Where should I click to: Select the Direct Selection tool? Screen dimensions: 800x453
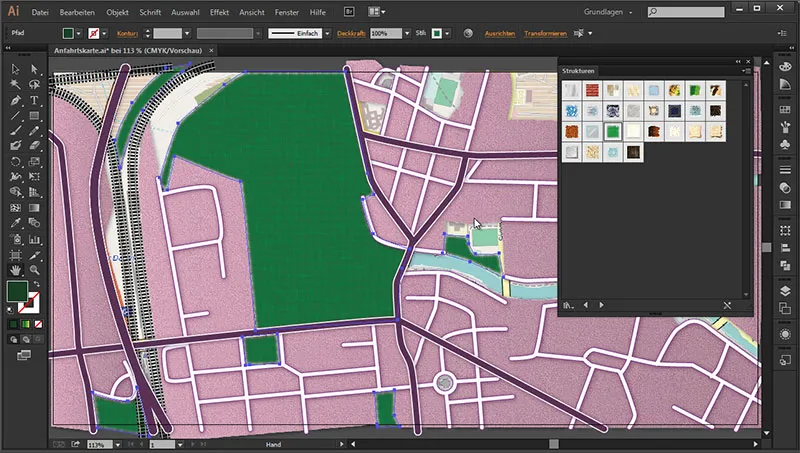coord(34,69)
